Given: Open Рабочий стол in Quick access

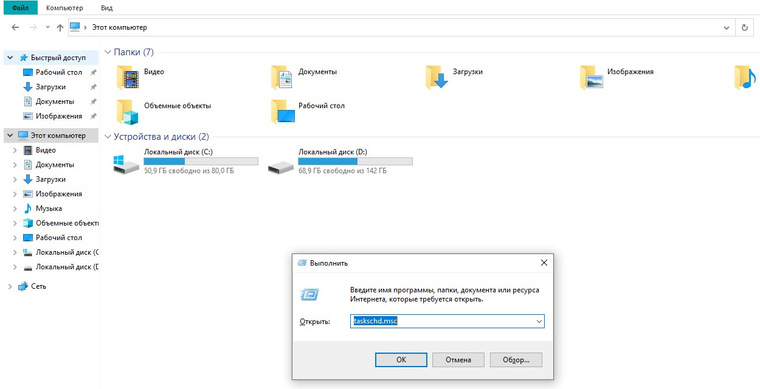Looking at the screenshot, I should coord(59,72).
